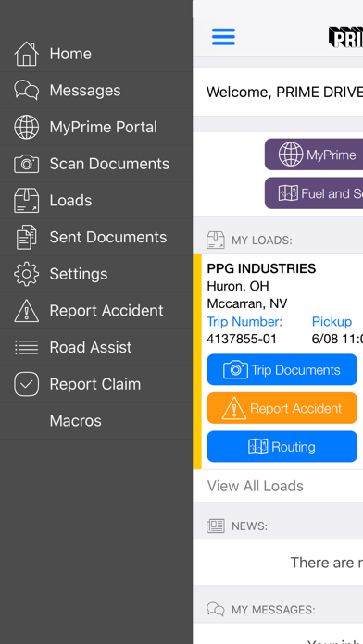Click the Welcome, PRIME DRIVER greeting
This screenshot has width=363, height=644.
[x=284, y=92]
